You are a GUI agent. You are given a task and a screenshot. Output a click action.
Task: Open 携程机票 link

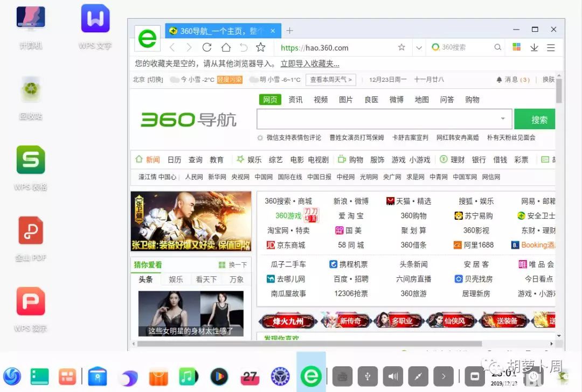349,264
